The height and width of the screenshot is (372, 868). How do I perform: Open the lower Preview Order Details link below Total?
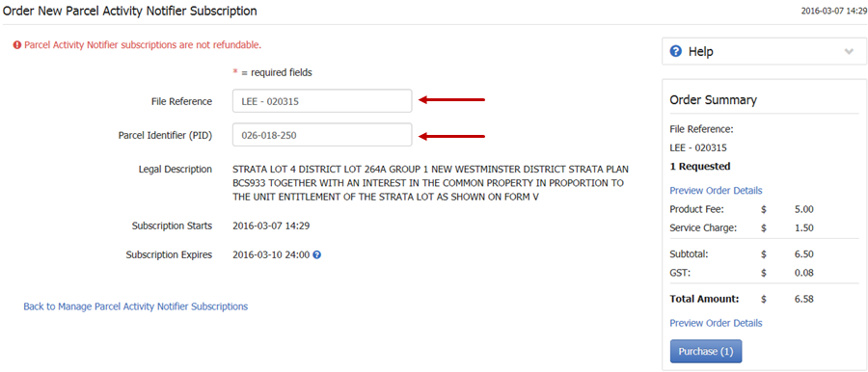point(716,323)
